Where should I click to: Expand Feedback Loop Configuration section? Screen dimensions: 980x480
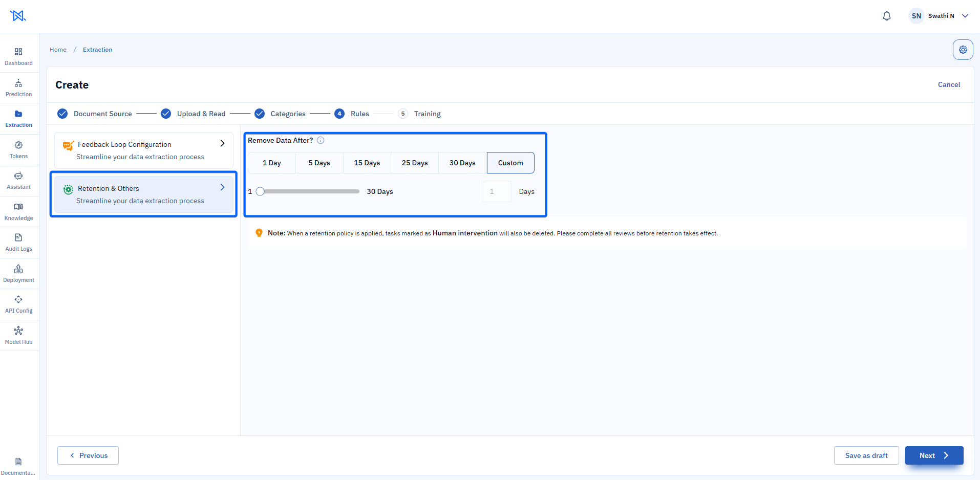(144, 150)
